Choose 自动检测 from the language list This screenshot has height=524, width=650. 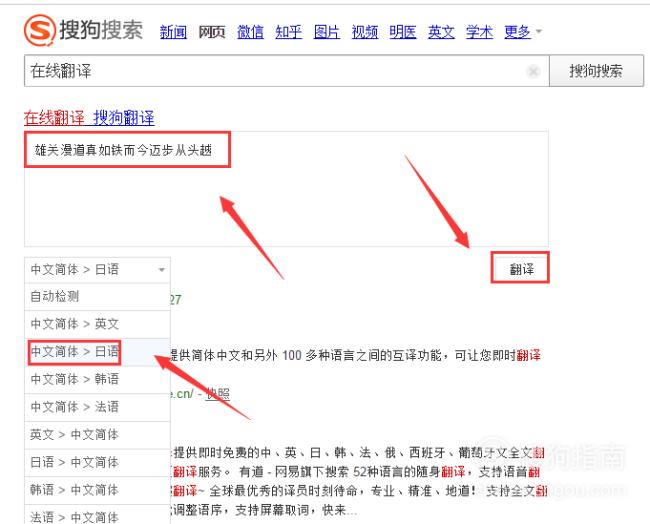(x=97, y=296)
